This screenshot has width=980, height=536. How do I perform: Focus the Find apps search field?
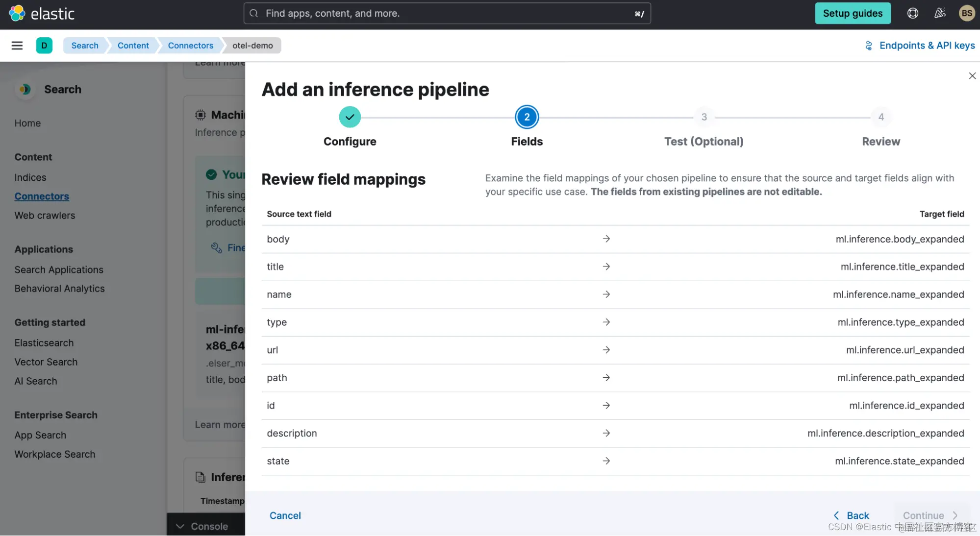tap(447, 13)
